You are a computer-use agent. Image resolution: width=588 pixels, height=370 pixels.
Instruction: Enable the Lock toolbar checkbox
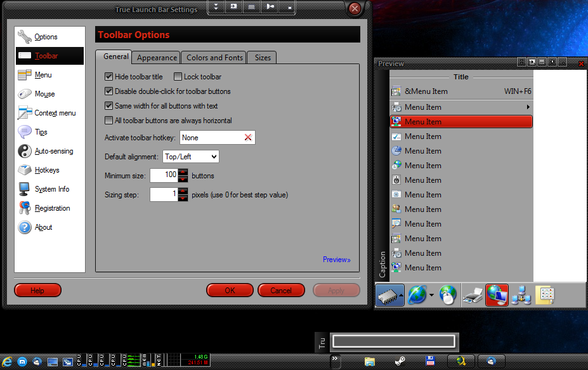pyautogui.click(x=178, y=77)
